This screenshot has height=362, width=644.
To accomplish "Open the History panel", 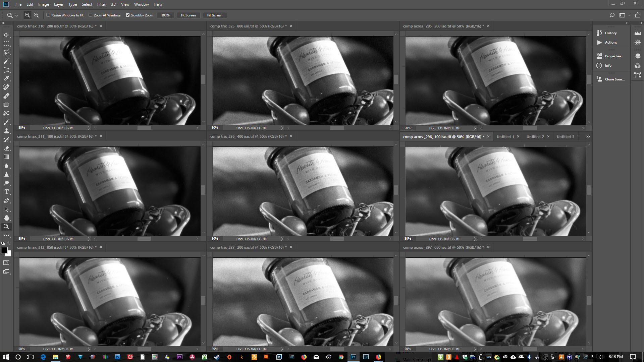I will click(610, 33).
